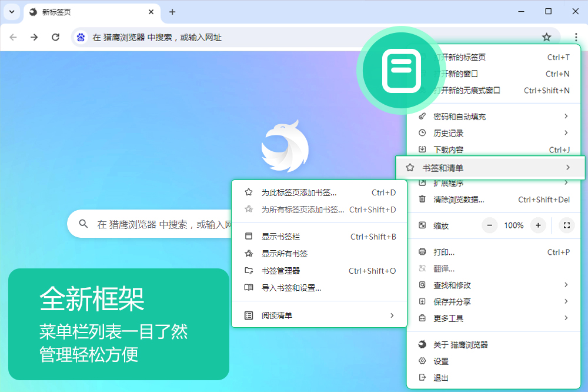Click the back navigation arrow
This screenshot has width=588, height=392.
point(13,36)
